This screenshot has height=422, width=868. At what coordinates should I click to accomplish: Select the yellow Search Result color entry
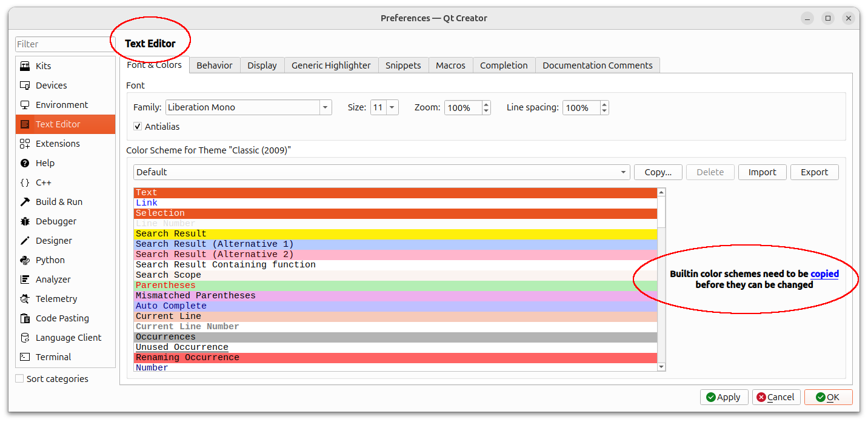395,234
